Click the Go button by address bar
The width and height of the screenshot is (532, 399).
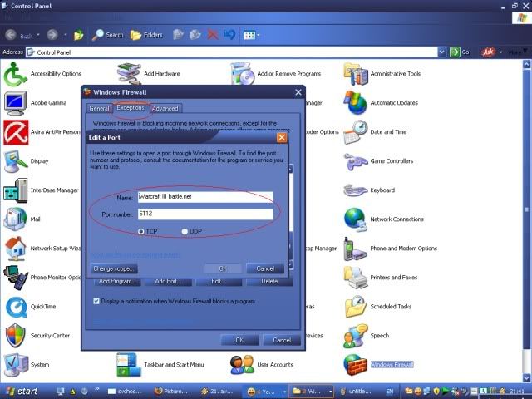[460, 52]
